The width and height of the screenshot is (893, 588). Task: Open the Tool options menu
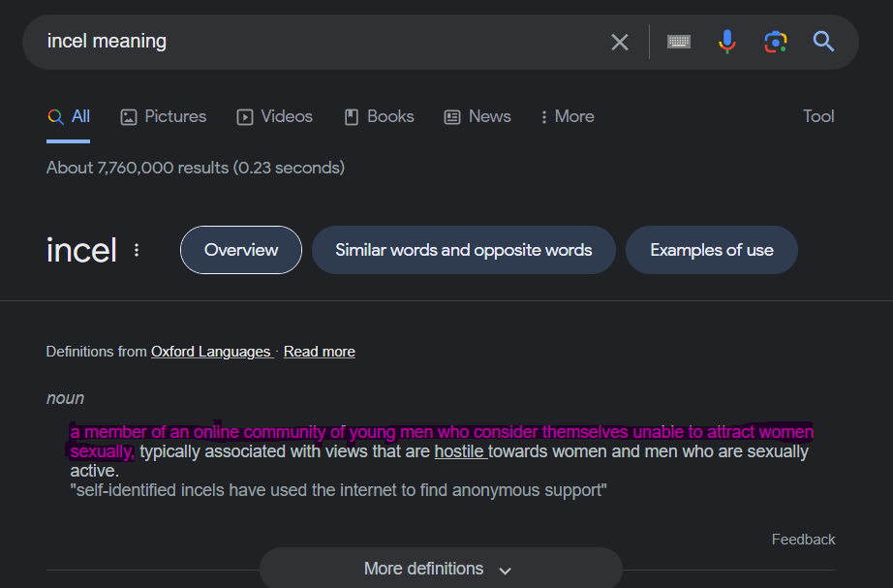click(818, 116)
